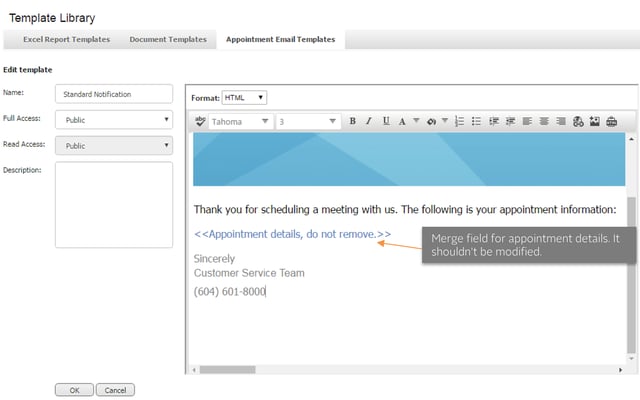Viewport: 640px width, 400px height.
Task: Insert an image into the template
Action: point(595,121)
